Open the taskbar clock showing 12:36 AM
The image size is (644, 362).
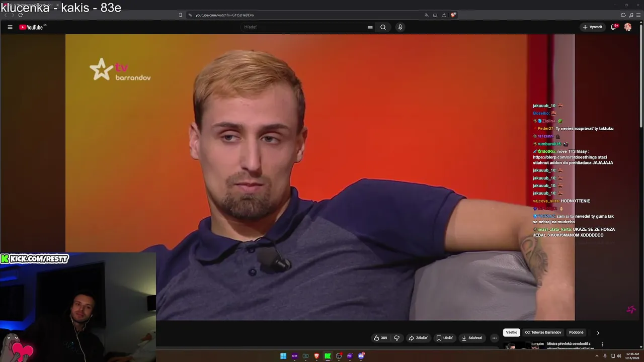632,356
